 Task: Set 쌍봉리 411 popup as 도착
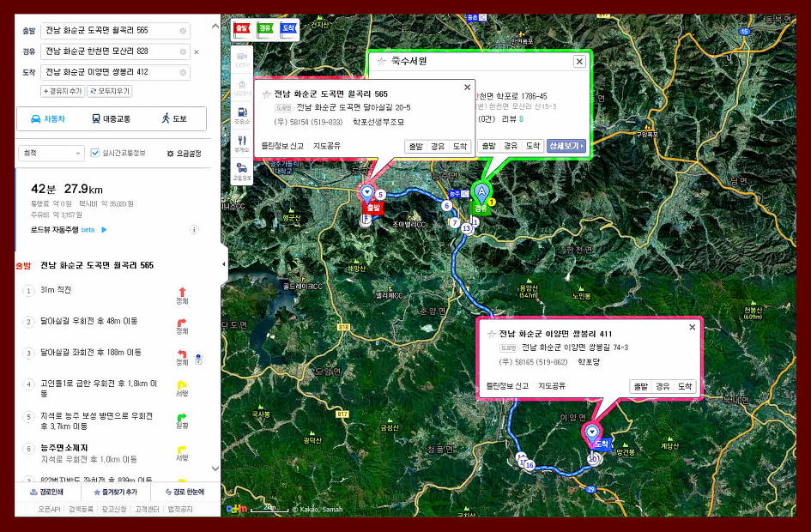685,387
